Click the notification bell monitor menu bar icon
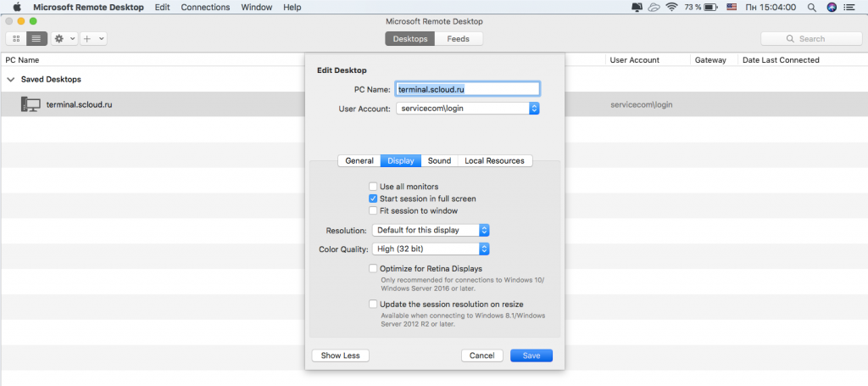This screenshot has width=868, height=386. click(637, 7)
